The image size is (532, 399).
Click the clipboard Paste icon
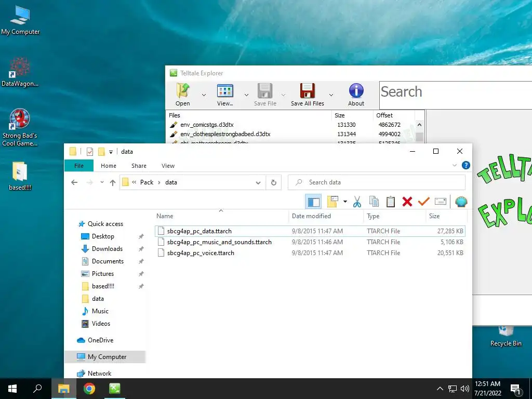[391, 202]
